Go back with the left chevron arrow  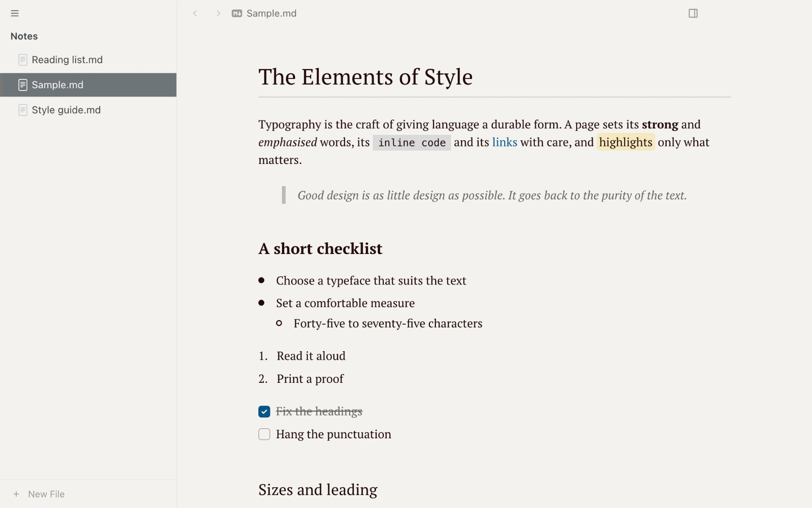coord(195,13)
